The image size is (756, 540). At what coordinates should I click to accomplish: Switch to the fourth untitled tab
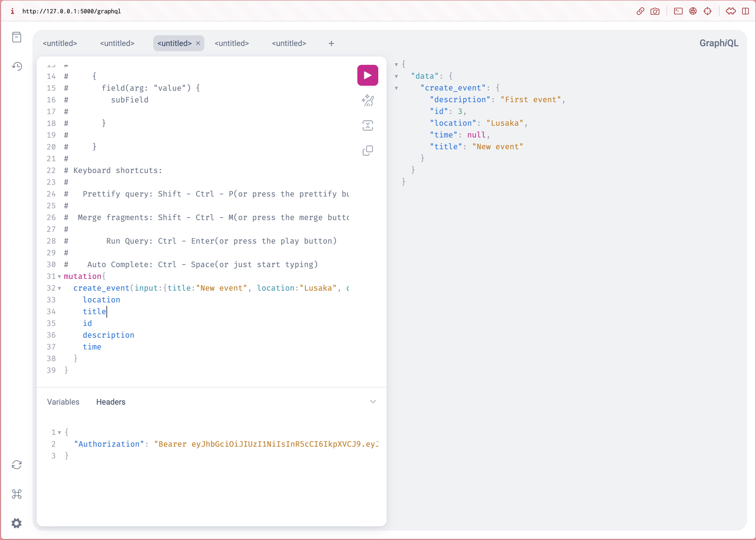point(232,43)
